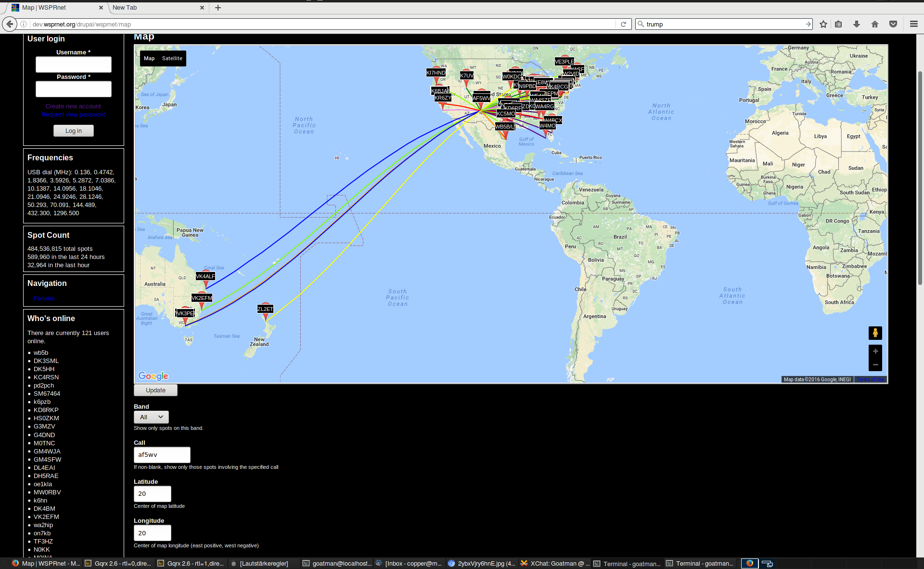Image resolution: width=924 pixels, height=569 pixels.
Task: Open the Forums navigation link
Action: coord(44,298)
